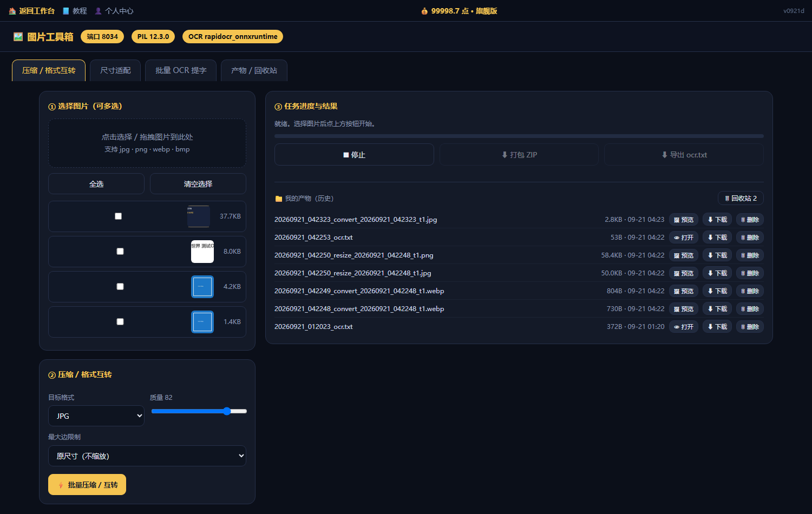Open the 20260921_012023_ocr.txt file

(x=683, y=327)
